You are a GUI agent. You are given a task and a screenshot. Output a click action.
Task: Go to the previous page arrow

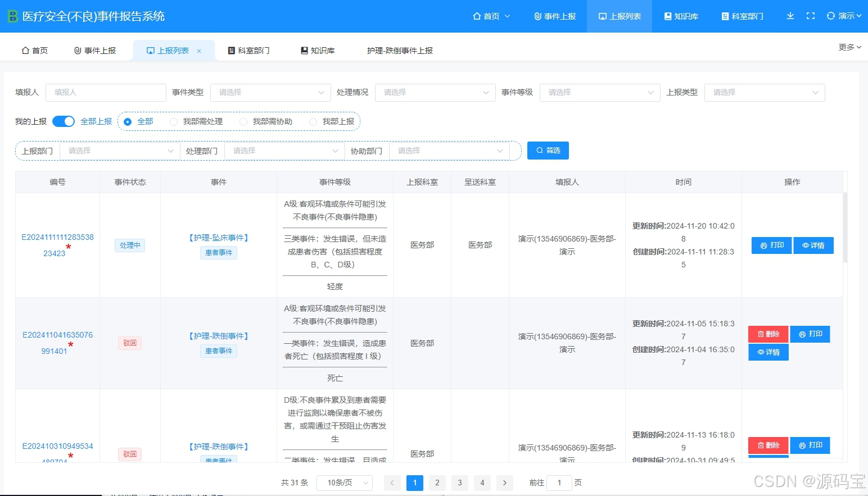click(392, 483)
